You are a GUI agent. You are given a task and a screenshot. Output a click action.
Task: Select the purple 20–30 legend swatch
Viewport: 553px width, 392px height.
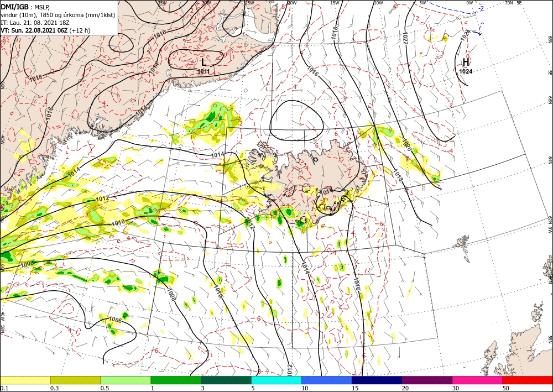click(427, 380)
